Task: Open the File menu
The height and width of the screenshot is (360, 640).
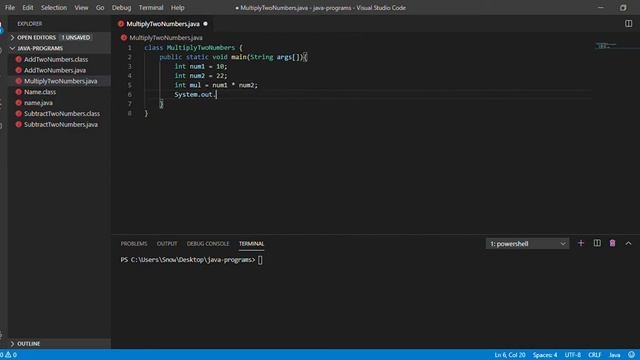Action: tap(10, 7)
